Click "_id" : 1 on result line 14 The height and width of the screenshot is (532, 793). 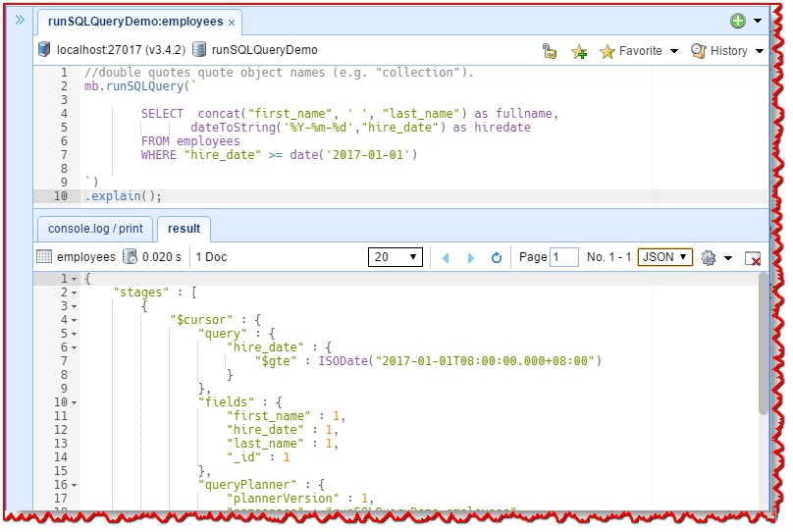click(x=258, y=457)
